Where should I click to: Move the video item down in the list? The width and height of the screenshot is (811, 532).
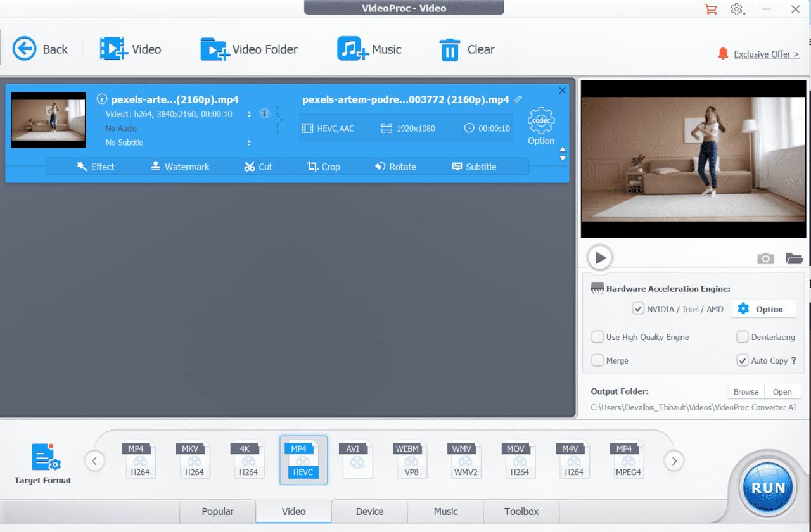(563, 158)
